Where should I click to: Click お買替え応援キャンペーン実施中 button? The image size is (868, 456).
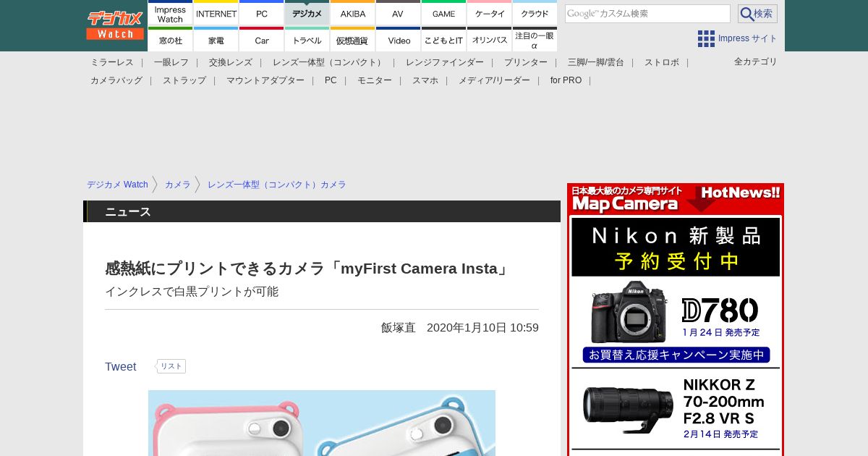click(676, 355)
